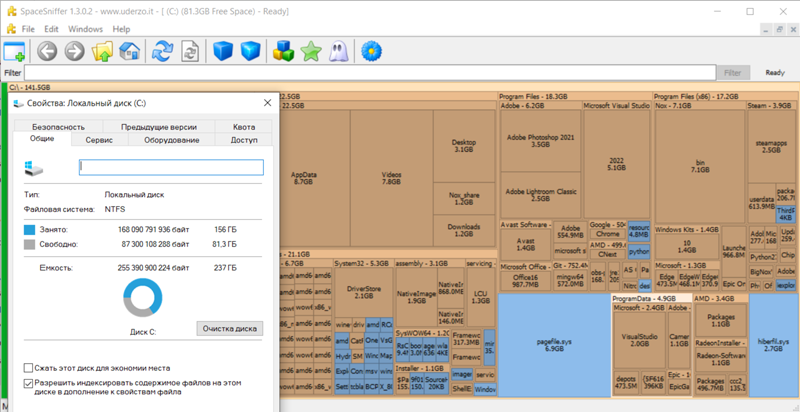Go back with the left arrow icon
The width and height of the screenshot is (800, 412).
(47, 52)
